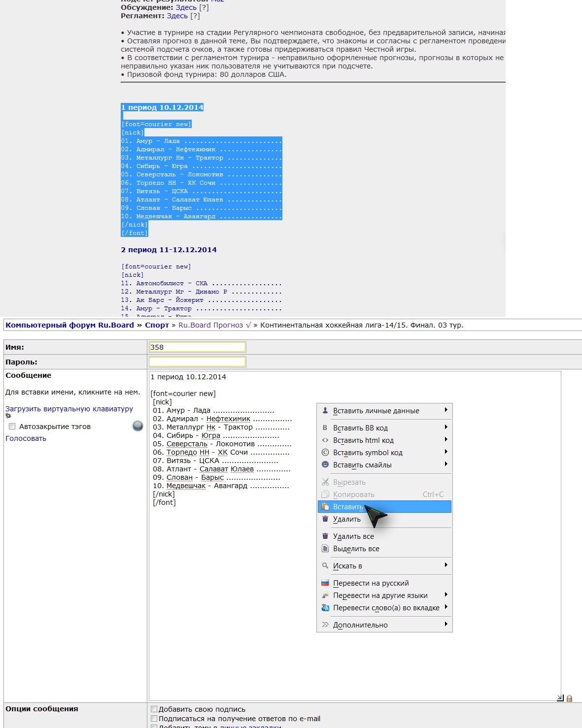Click the bold B icon for BB code

[325, 428]
